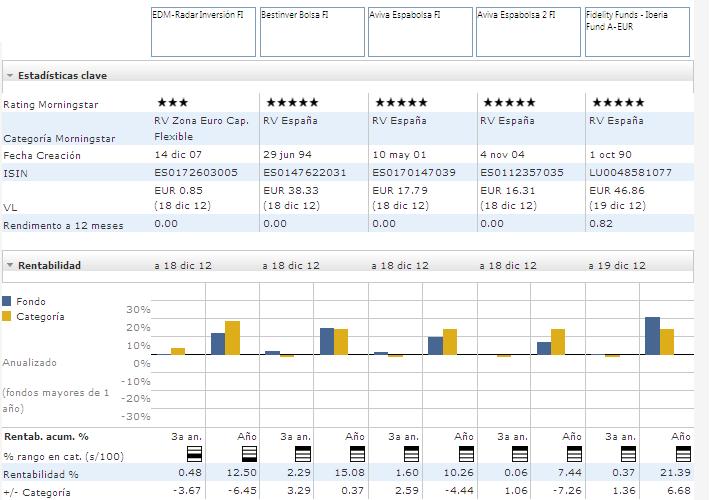712x500 pixels.
Task: Click the Rentabilidad % value 12.50
Action: [x=242, y=472]
